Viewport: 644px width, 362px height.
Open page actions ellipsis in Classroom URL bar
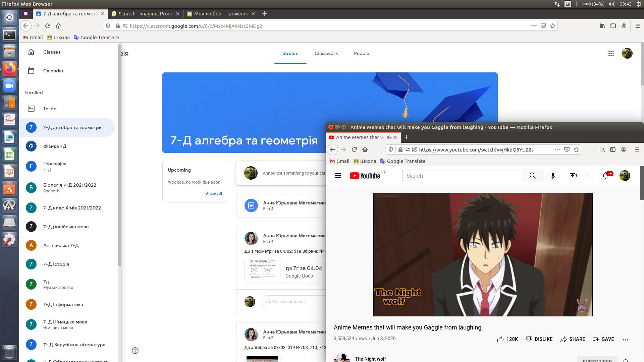tap(534, 26)
